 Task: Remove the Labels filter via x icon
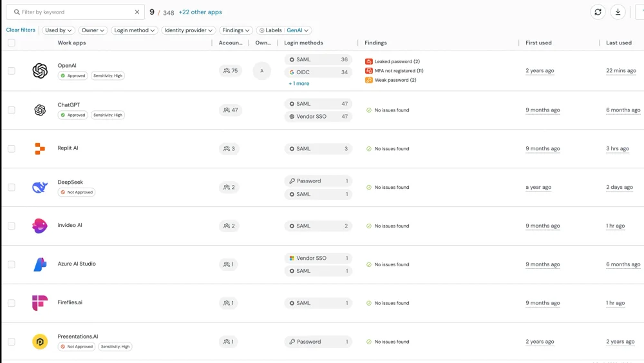point(261,30)
